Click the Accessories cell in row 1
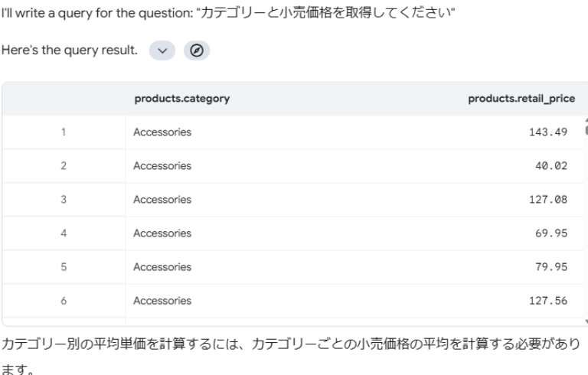Image resolution: width=588 pixels, height=375 pixels. click(162, 132)
